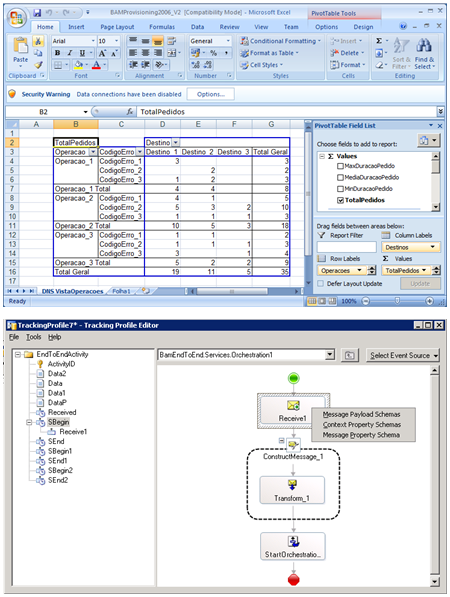This screenshot has width=450, height=597.
Task: Open the CodigoErro filter dropdown
Action: coord(139,152)
